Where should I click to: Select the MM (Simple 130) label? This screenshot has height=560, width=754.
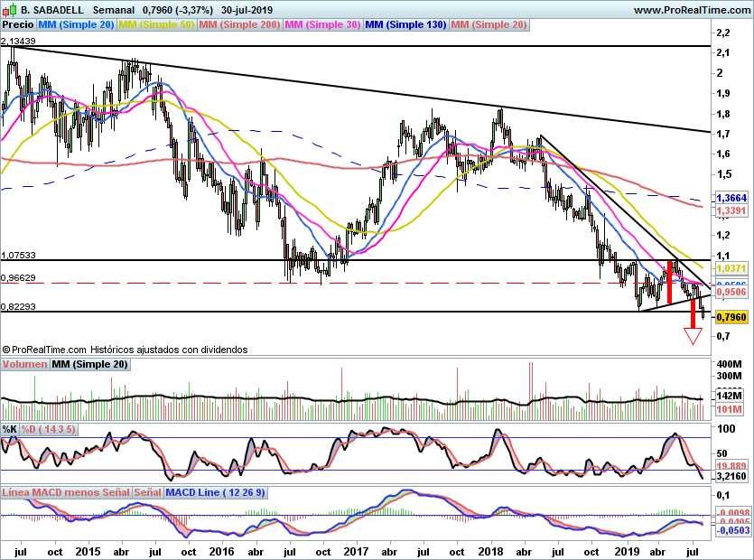(405, 24)
